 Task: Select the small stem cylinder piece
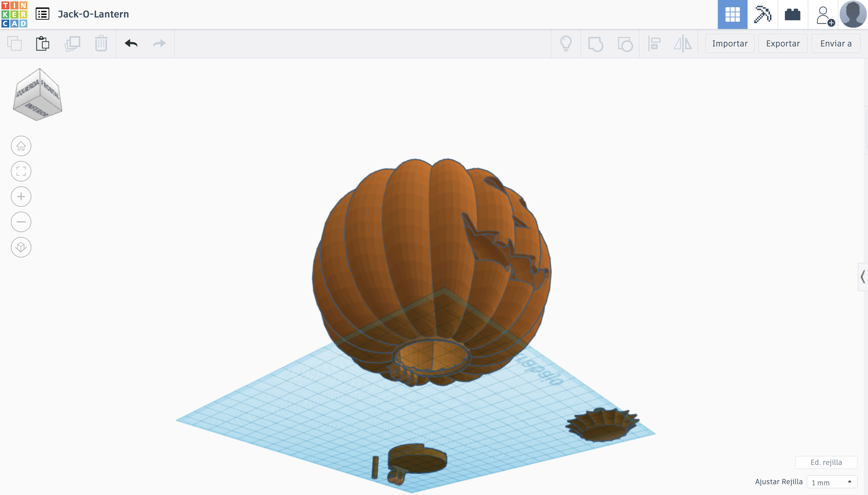coord(375,468)
